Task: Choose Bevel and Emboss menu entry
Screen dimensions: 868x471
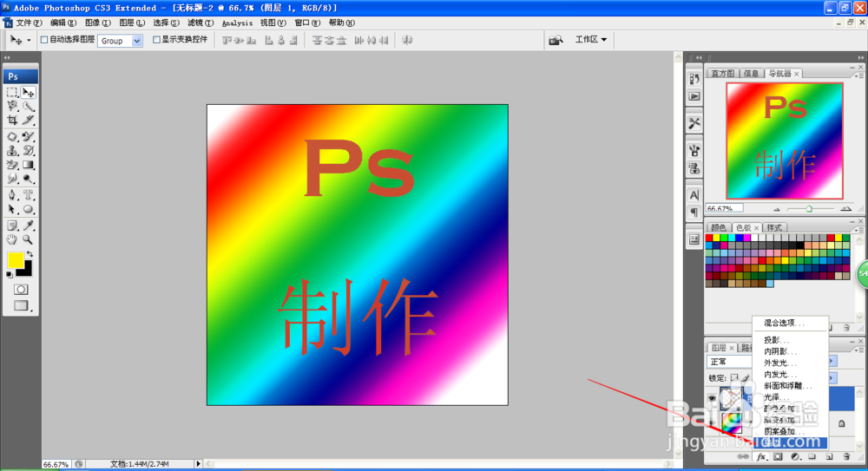Action: pos(786,386)
